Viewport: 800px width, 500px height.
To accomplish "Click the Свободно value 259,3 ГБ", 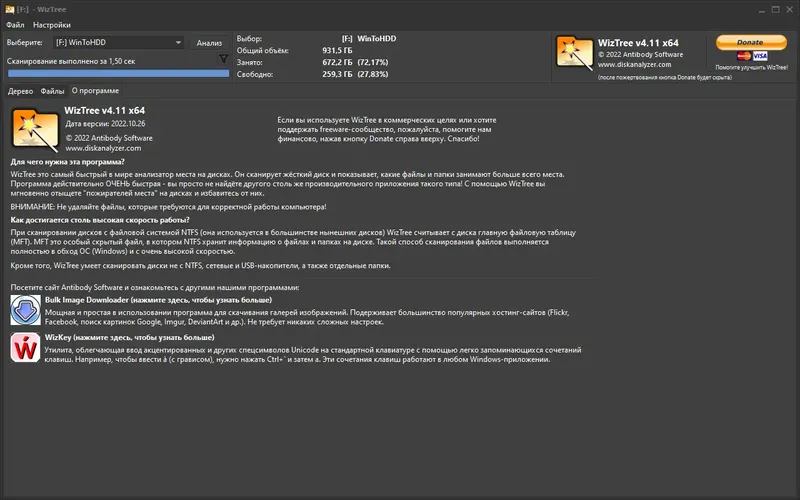I will tap(337, 74).
